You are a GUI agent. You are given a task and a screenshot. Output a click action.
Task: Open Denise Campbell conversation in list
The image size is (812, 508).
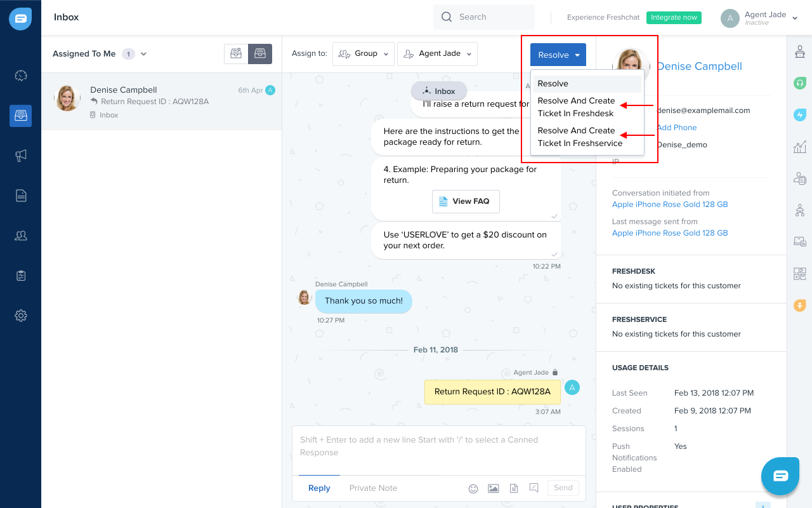point(162,102)
